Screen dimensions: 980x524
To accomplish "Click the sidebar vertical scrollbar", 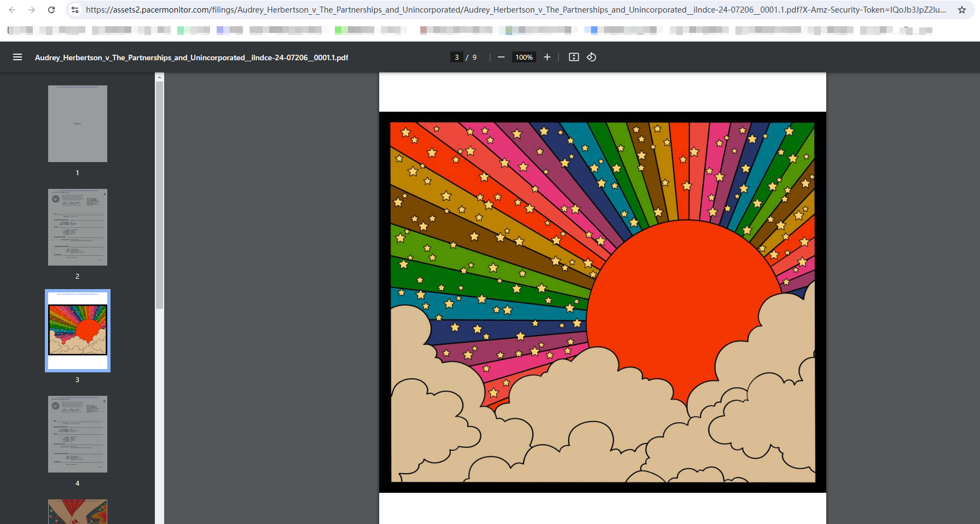I will [159, 192].
